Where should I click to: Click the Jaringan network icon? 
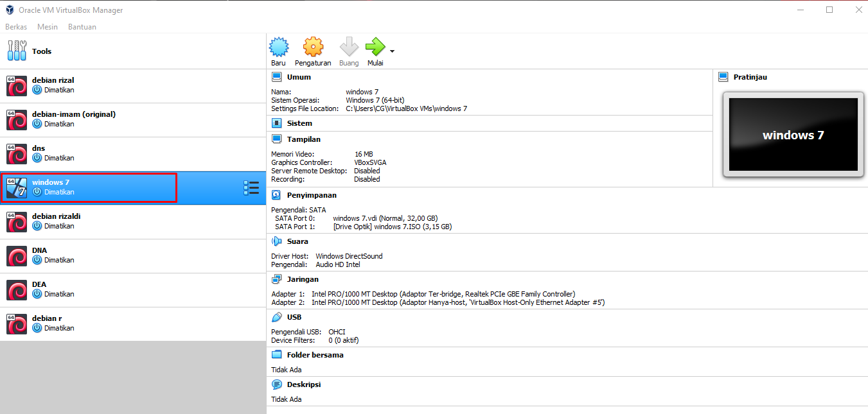coord(276,279)
